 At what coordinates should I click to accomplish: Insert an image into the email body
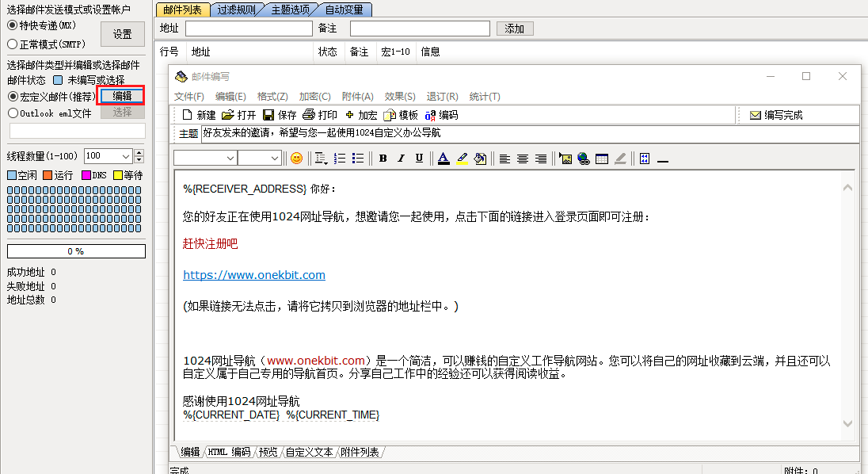tap(565, 158)
